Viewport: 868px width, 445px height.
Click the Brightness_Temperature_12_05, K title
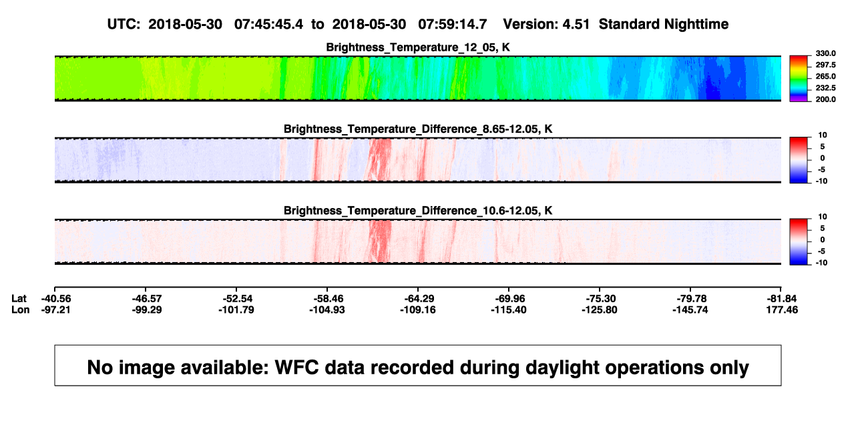418,47
